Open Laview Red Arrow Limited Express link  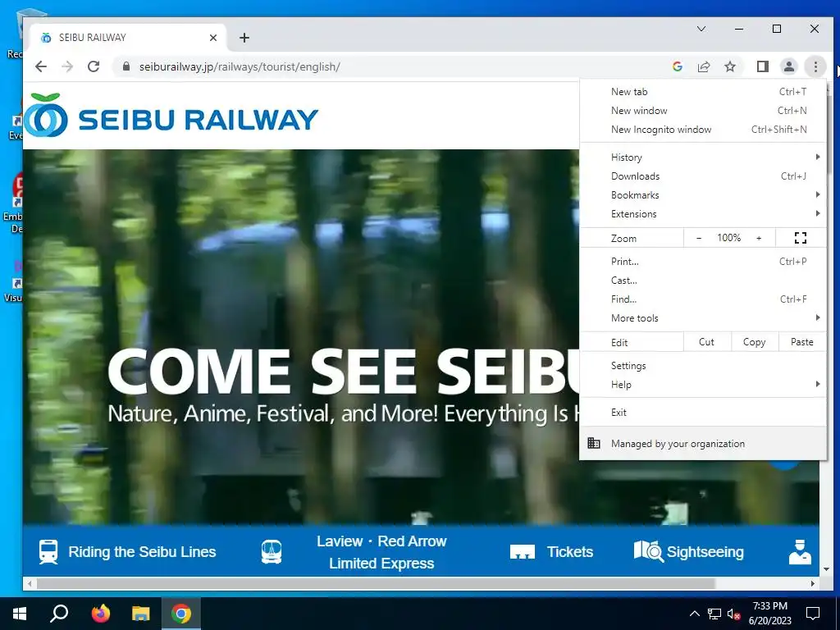[381, 552]
